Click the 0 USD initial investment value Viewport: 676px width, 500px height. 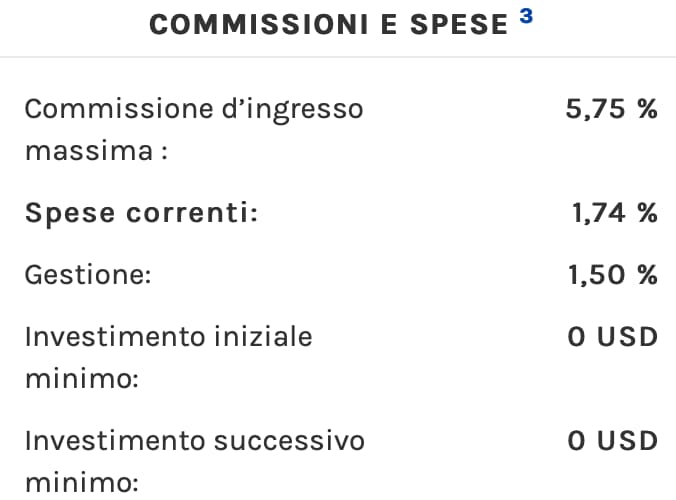pyautogui.click(x=612, y=337)
